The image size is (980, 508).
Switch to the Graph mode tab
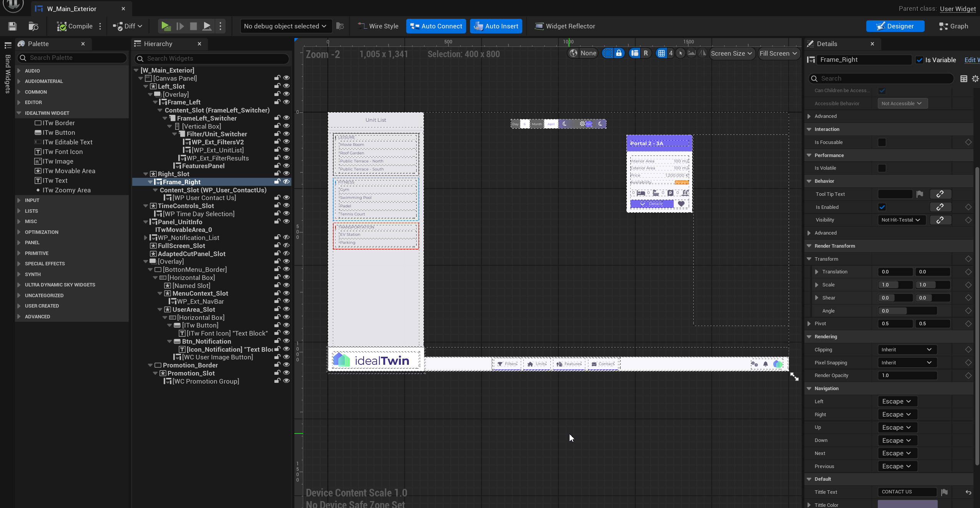coord(953,26)
